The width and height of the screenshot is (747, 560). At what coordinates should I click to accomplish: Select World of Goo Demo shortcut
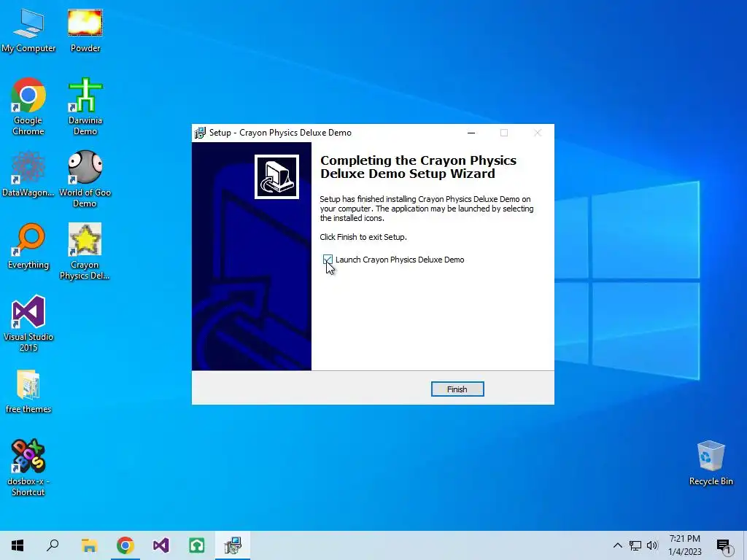point(85,179)
